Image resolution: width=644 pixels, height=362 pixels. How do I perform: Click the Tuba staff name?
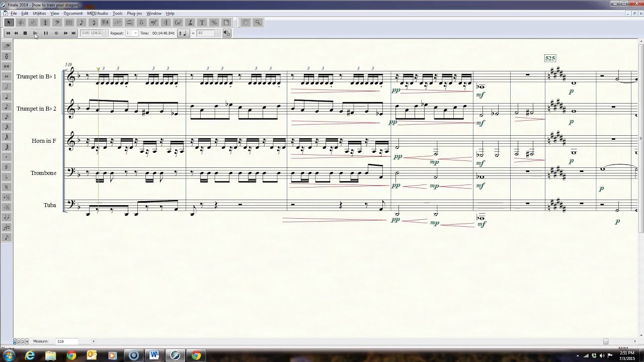50,205
